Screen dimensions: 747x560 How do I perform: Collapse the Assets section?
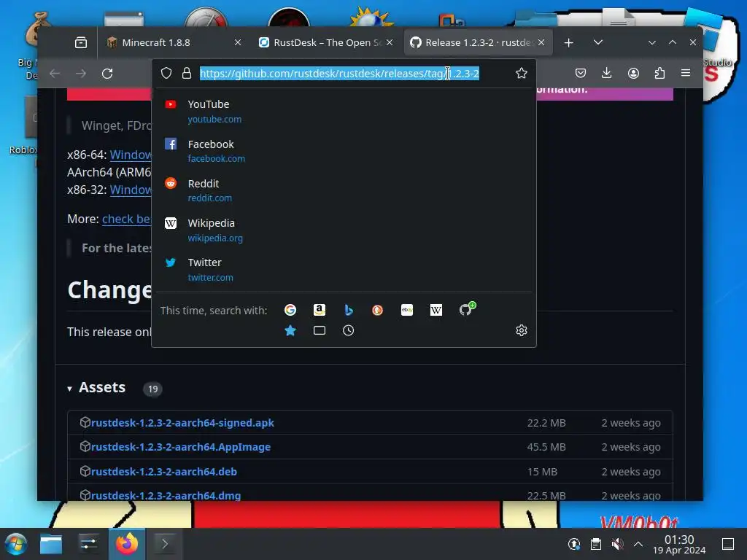(97, 388)
